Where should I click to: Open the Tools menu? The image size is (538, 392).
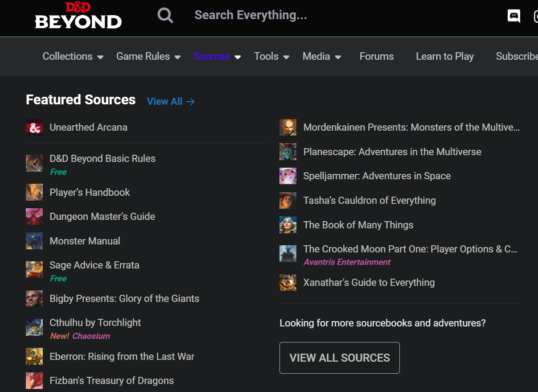point(266,56)
